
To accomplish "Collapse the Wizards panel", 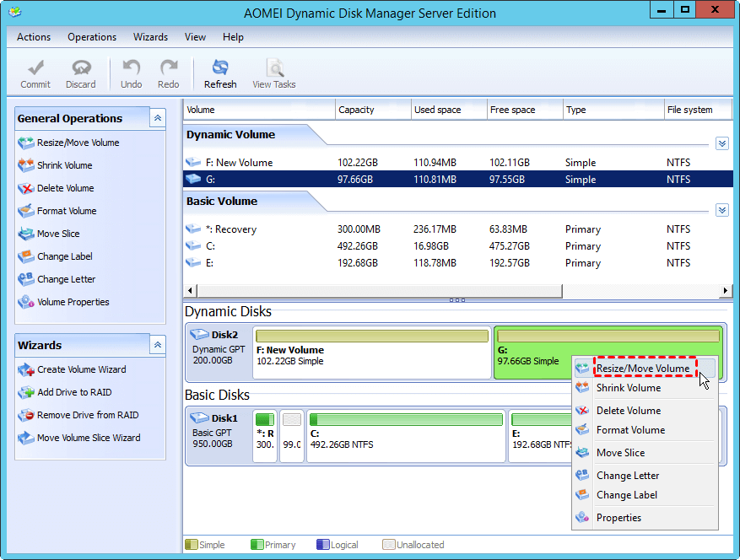I will (158, 345).
